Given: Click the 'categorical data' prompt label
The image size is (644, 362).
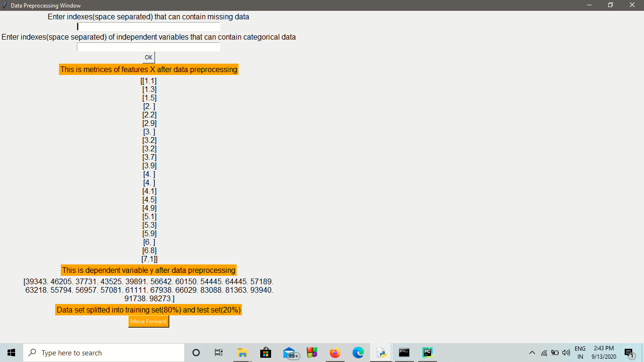Looking at the screenshot, I should (x=149, y=37).
